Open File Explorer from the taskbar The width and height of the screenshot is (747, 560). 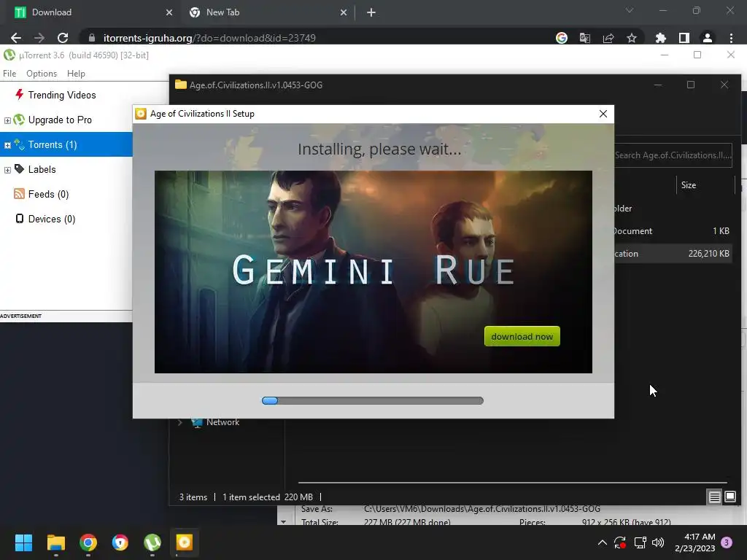(x=55, y=542)
